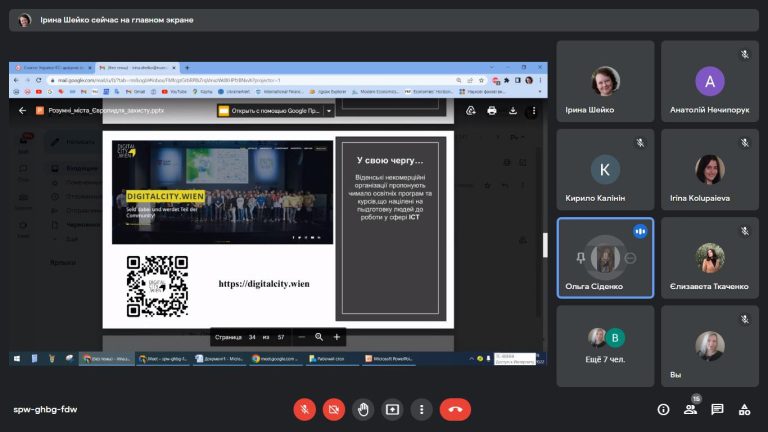
Task: Click the meeting code spw-ghbg-fdw
Action: [x=45, y=409]
